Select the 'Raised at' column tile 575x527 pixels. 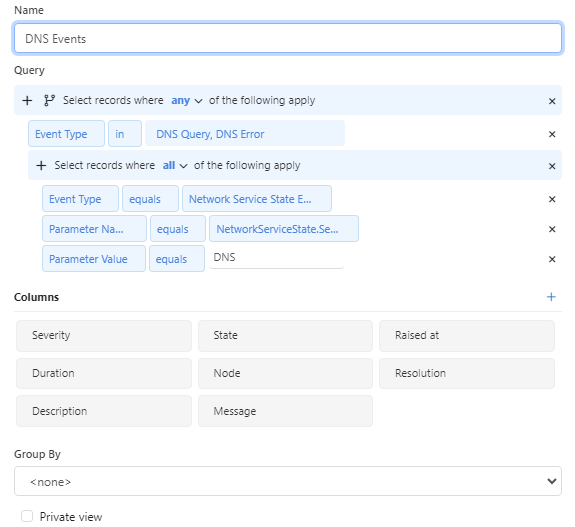pos(467,336)
